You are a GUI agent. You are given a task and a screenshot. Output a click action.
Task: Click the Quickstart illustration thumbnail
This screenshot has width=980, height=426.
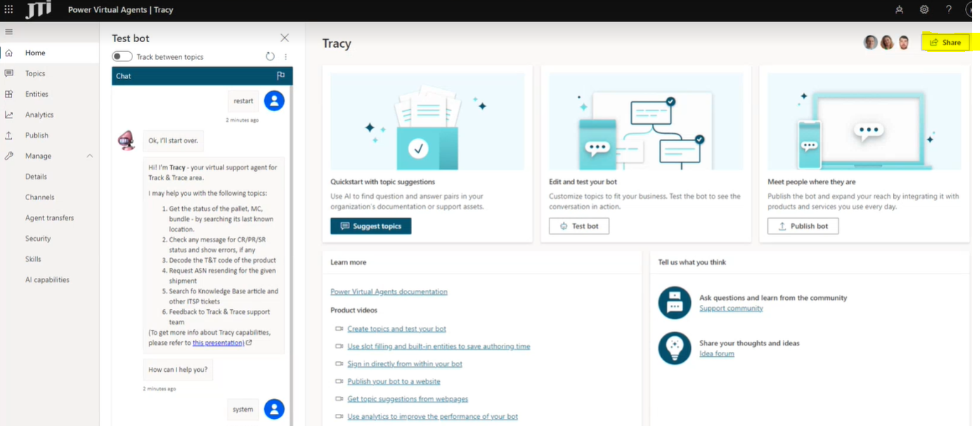(427, 121)
